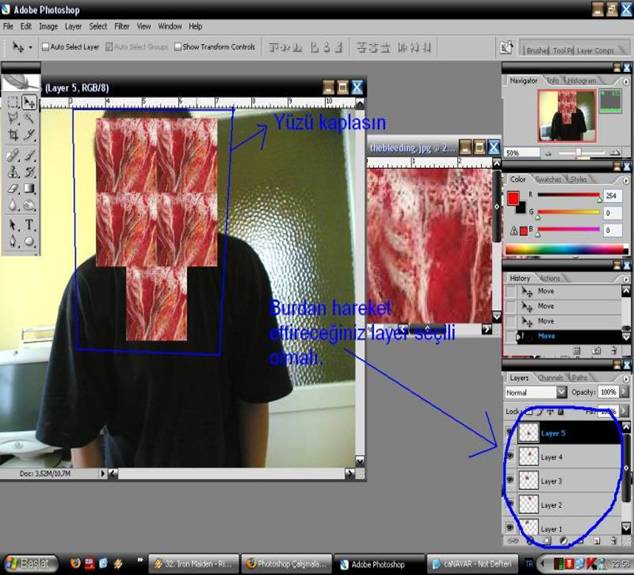Open Iron Maiden taskbar window button
This screenshot has width=634, height=575.
coord(194,564)
